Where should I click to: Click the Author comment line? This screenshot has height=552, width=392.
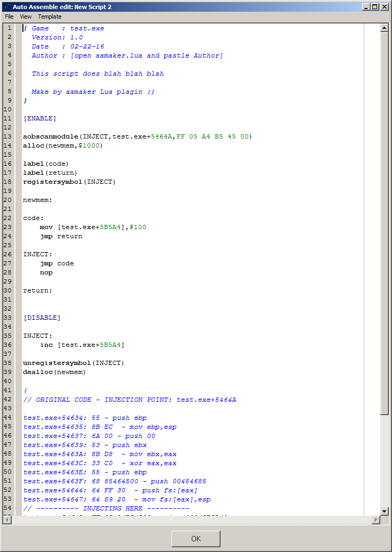point(127,55)
